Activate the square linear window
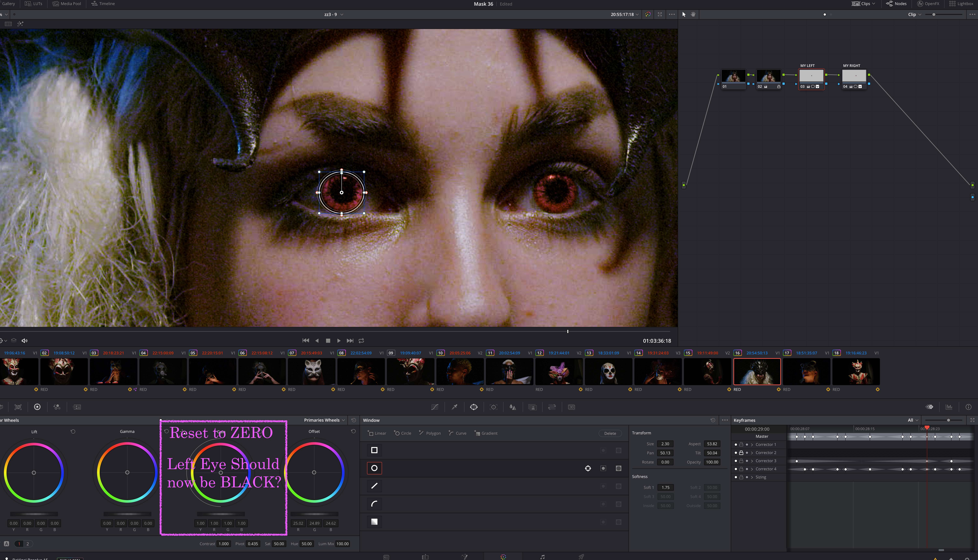The height and width of the screenshot is (560, 978). 374,450
